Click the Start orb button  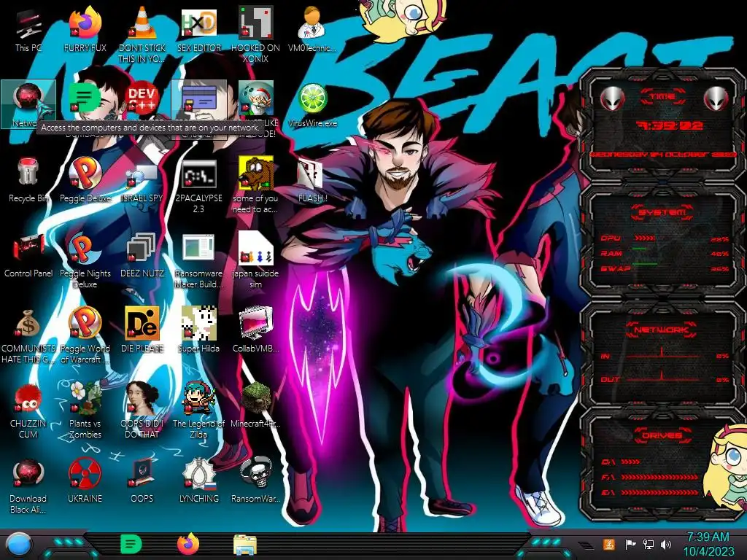[x=19, y=544]
